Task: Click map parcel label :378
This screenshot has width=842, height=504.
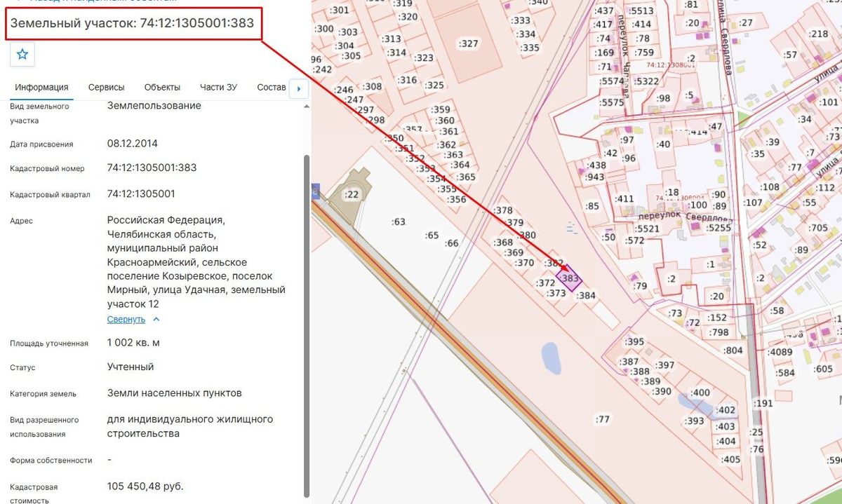Action: click(503, 210)
